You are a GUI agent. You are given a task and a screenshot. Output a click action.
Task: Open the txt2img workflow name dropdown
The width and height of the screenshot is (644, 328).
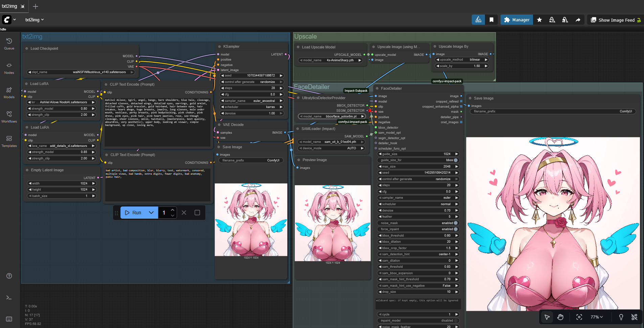(x=35, y=20)
